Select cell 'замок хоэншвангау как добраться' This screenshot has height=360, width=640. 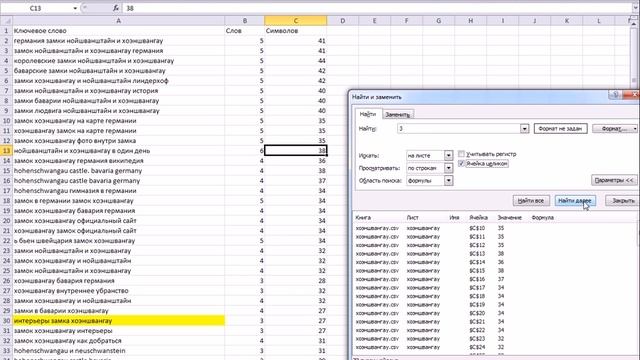(118, 341)
